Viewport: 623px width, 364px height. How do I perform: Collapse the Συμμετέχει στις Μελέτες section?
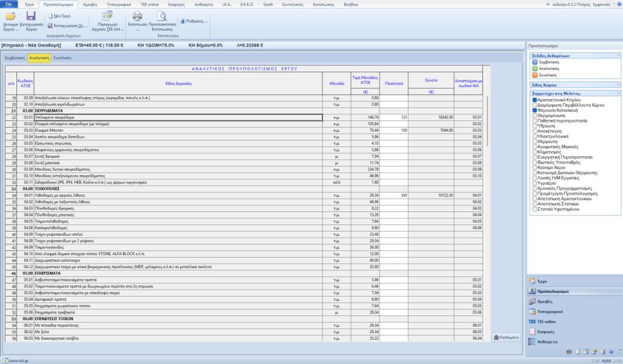618,93
